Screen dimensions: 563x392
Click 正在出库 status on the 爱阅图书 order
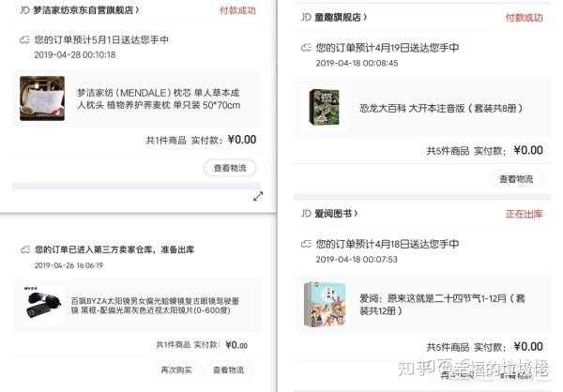(525, 214)
